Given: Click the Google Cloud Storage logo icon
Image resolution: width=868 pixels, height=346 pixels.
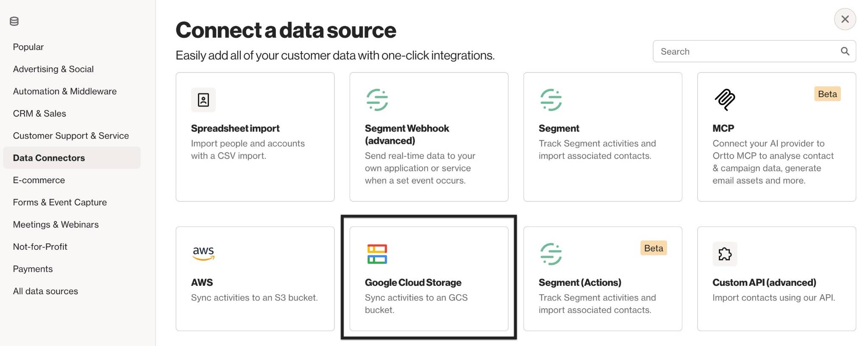Looking at the screenshot, I should coord(377,254).
